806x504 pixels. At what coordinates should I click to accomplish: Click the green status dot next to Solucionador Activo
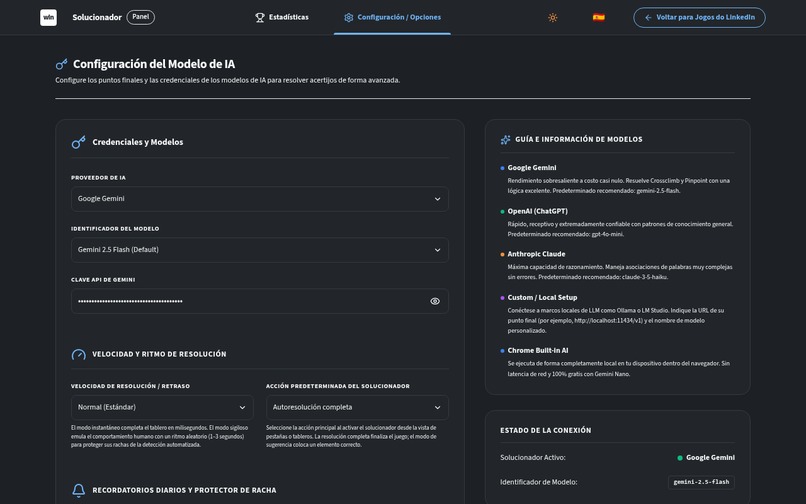[x=680, y=458]
